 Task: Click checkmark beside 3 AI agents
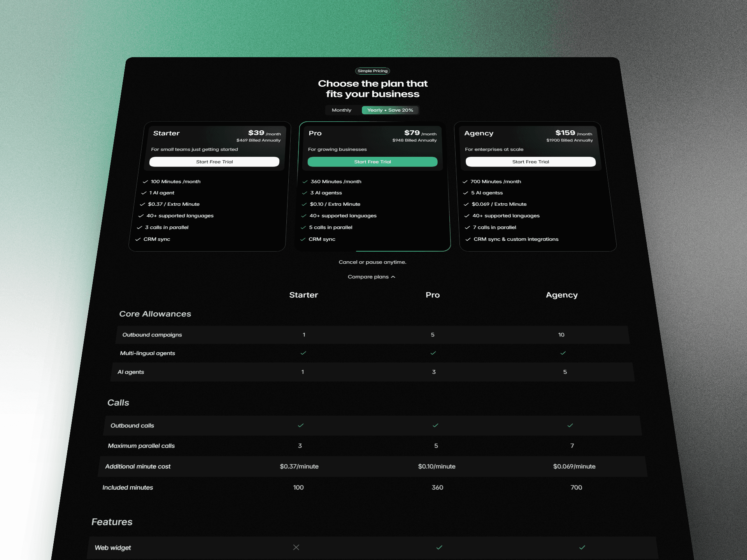305,193
